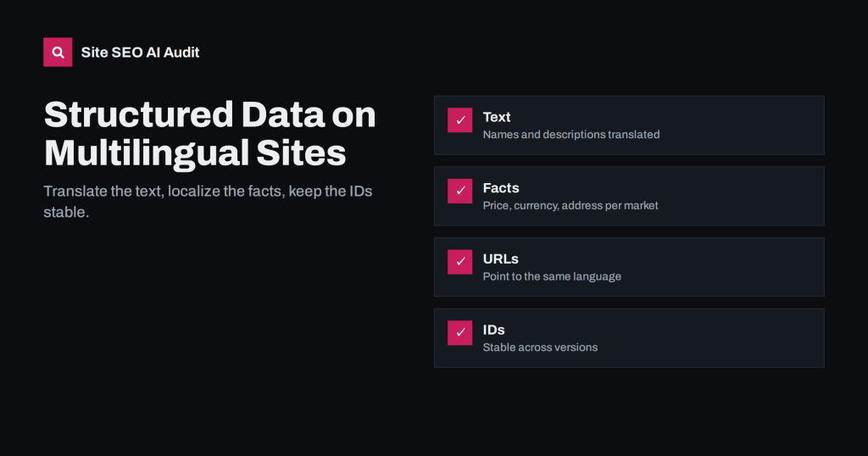Toggle the Facts checkbox
Image resolution: width=868 pixels, height=456 pixels.
460,191
